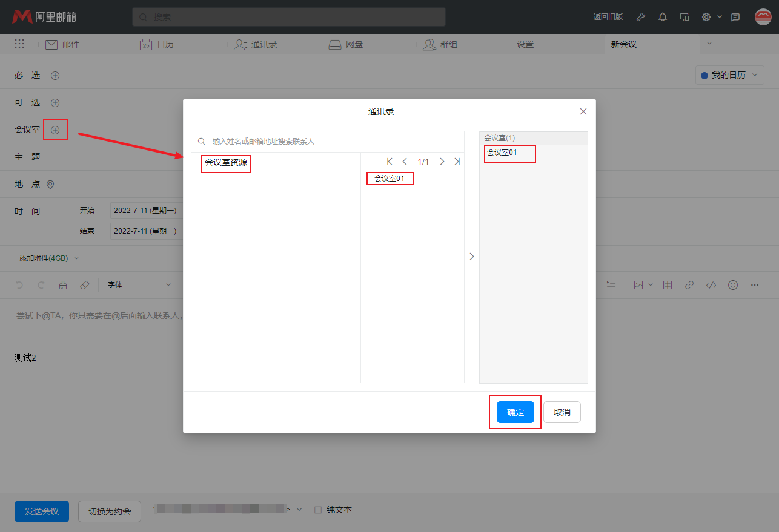The image size is (779, 532).
Task: Open the 设置 settings menu
Action: click(x=525, y=44)
